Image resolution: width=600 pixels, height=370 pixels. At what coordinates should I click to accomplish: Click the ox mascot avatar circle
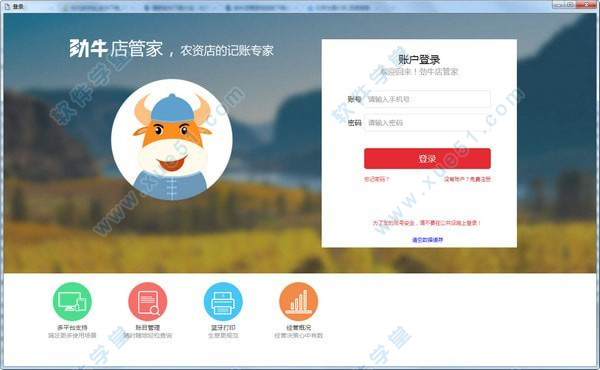click(172, 140)
